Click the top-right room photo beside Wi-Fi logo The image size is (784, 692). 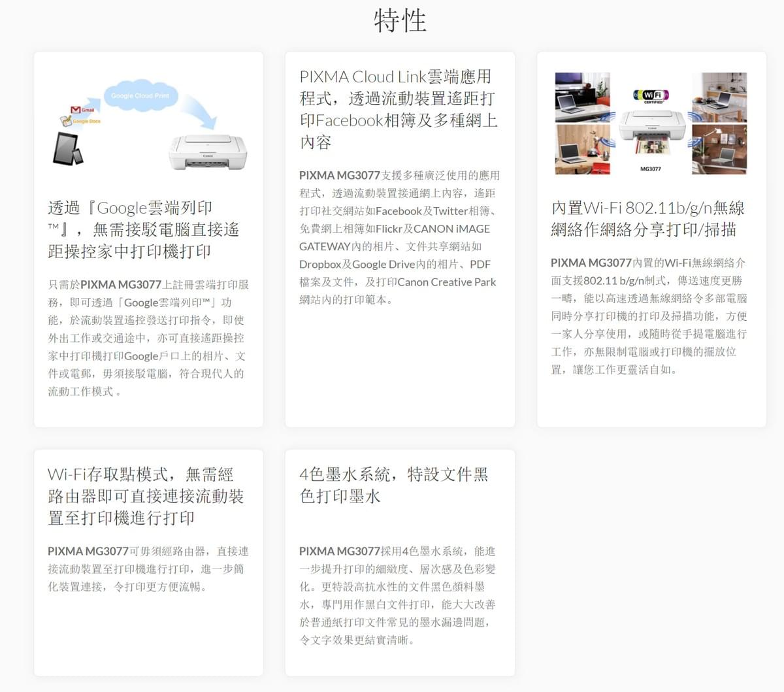pos(719,97)
